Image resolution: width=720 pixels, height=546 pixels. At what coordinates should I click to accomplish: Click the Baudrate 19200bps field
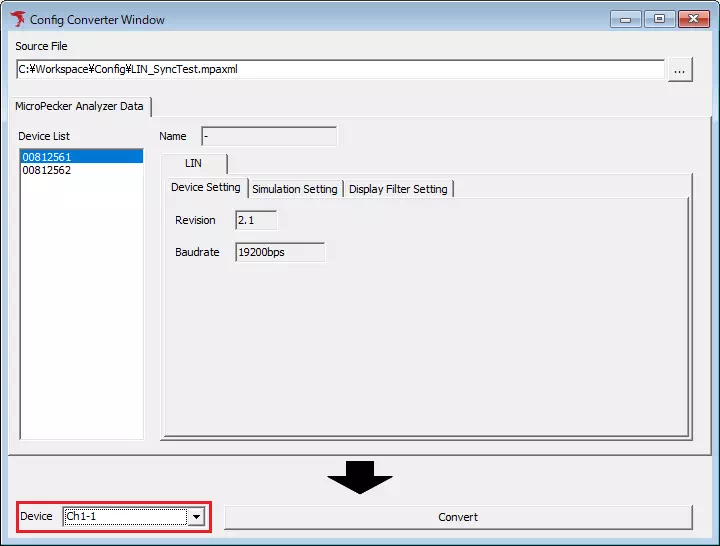tap(280, 252)
